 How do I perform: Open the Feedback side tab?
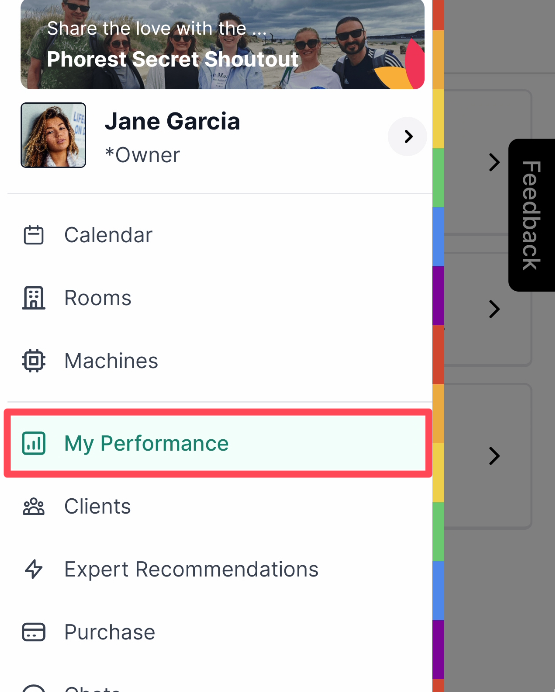(531, 215)
